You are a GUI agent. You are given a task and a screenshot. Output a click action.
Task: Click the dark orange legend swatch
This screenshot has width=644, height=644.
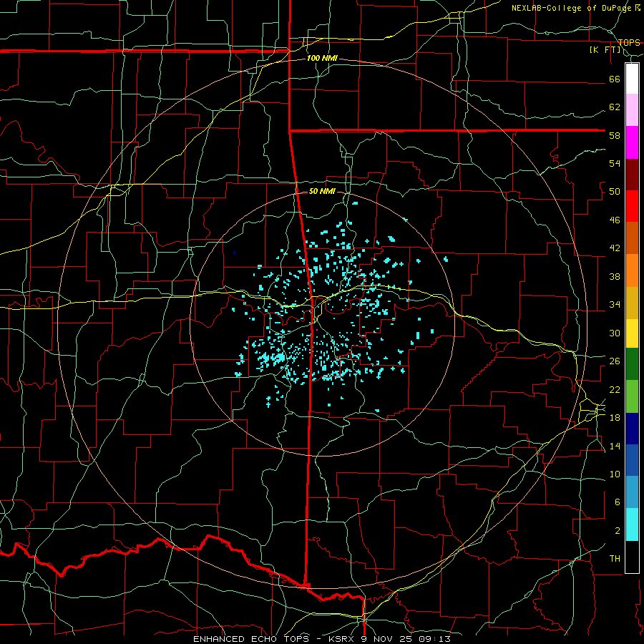tap(632, 238)
